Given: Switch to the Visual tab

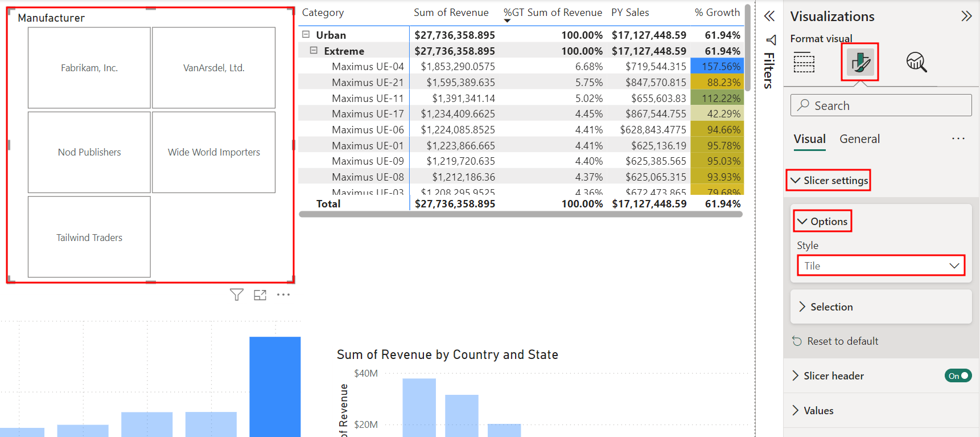Looking at the screenshot, I should click(x=809, y=139).
